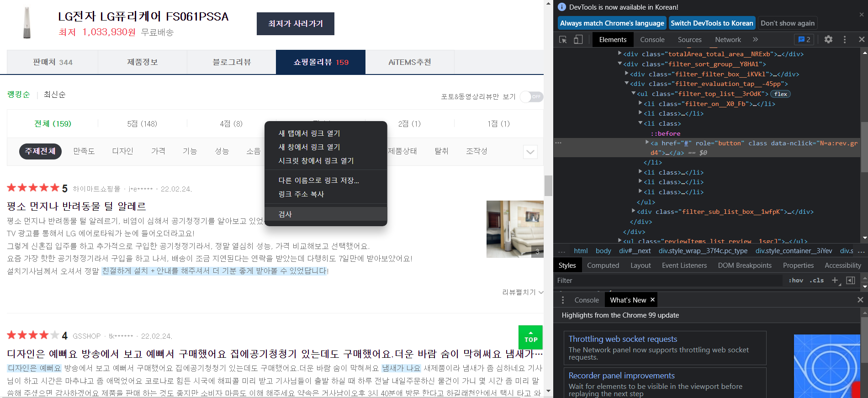Collapse the filter_top_list ul node

tap(634, 93)
